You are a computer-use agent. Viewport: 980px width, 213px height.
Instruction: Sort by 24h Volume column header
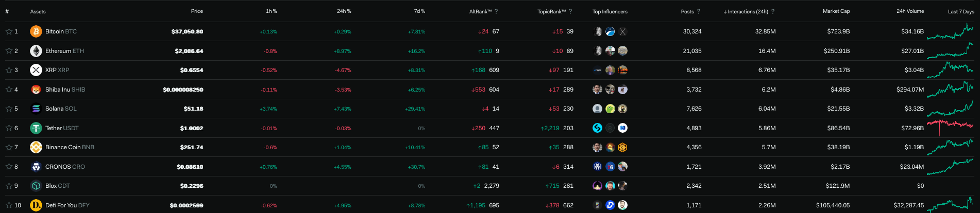(910, 11)
